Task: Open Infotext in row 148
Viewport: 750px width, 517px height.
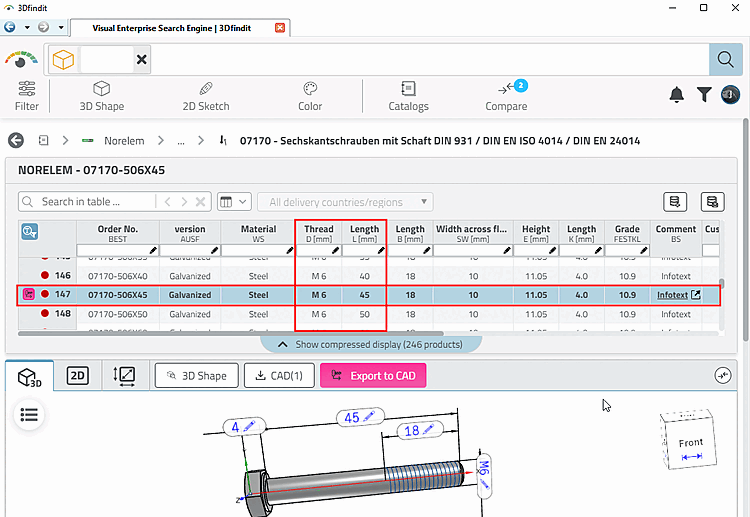Action: click(675, 314)
